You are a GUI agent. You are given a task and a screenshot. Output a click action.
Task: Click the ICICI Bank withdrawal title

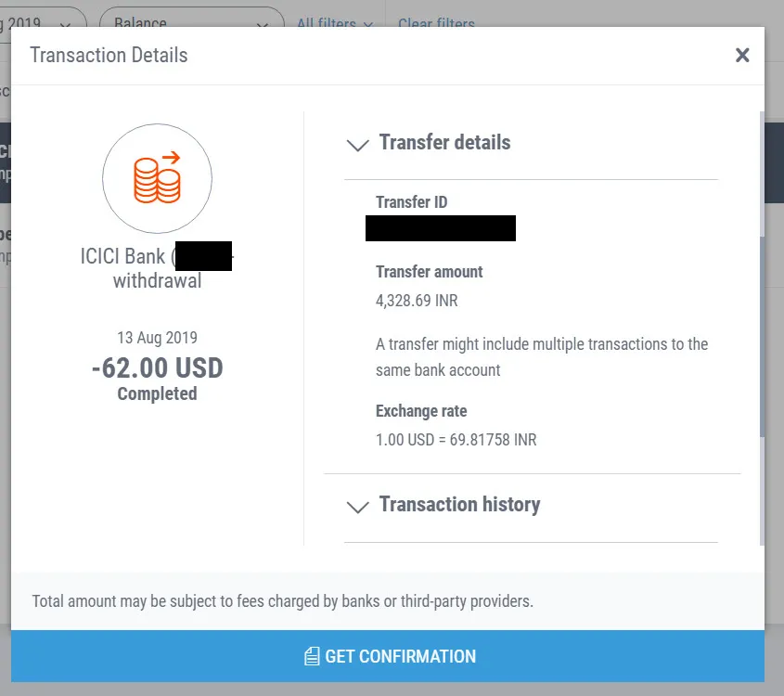pyautogui.click(x=157, y=268)
